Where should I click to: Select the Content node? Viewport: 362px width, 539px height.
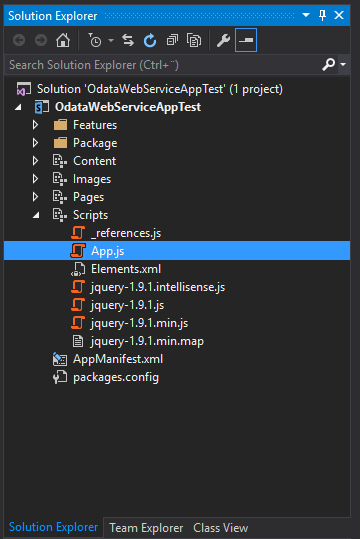[95, 161]
